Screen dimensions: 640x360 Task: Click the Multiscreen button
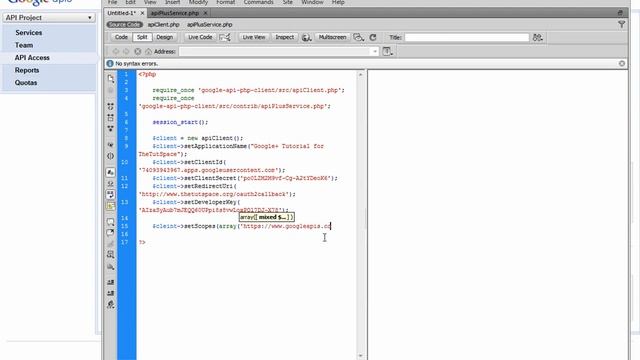pos(332,37)
